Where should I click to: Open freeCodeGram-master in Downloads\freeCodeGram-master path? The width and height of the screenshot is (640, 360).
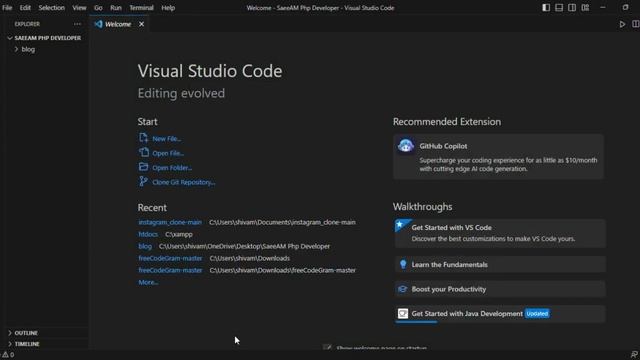[170, 270]
